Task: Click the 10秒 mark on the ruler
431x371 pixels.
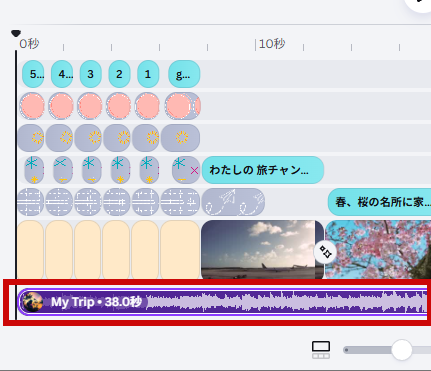Action: 272,44
